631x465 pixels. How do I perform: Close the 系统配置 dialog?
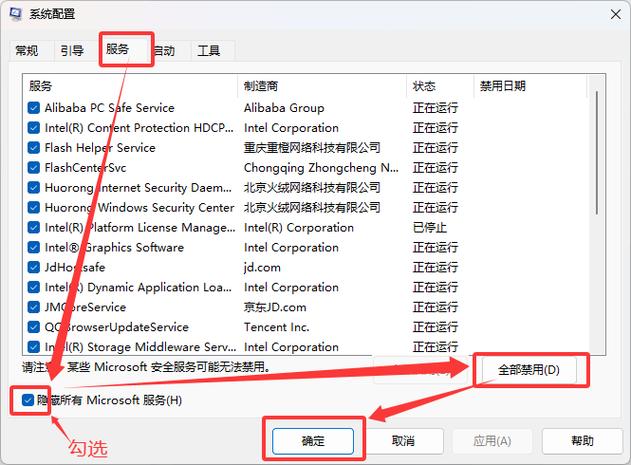pyautogui.click(x=615, y=14)
